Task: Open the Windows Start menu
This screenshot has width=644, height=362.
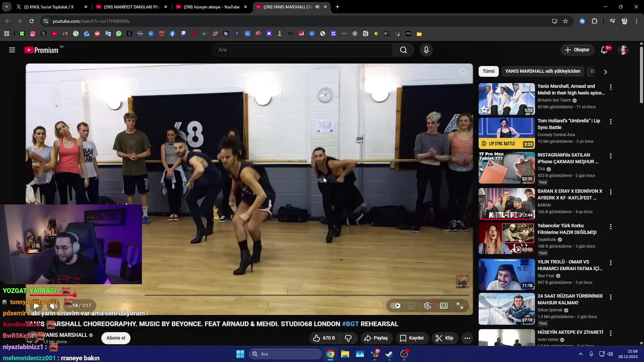Action: coord(240,354)
